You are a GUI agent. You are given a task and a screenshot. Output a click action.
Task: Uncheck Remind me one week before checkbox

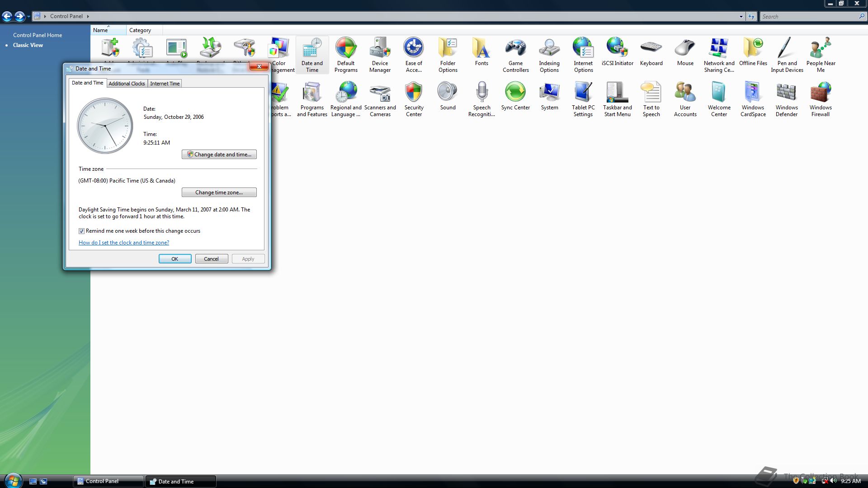(x=82, y=231)
